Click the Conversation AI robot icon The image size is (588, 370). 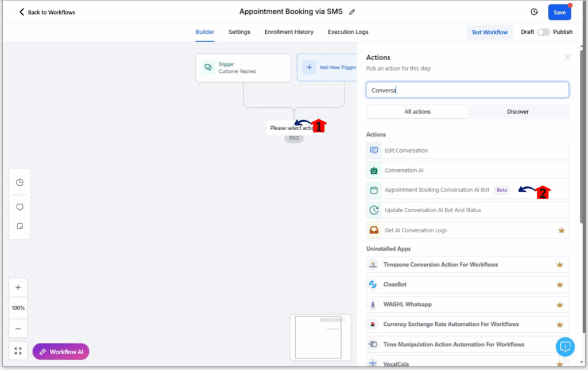click(x=374, y=170)
